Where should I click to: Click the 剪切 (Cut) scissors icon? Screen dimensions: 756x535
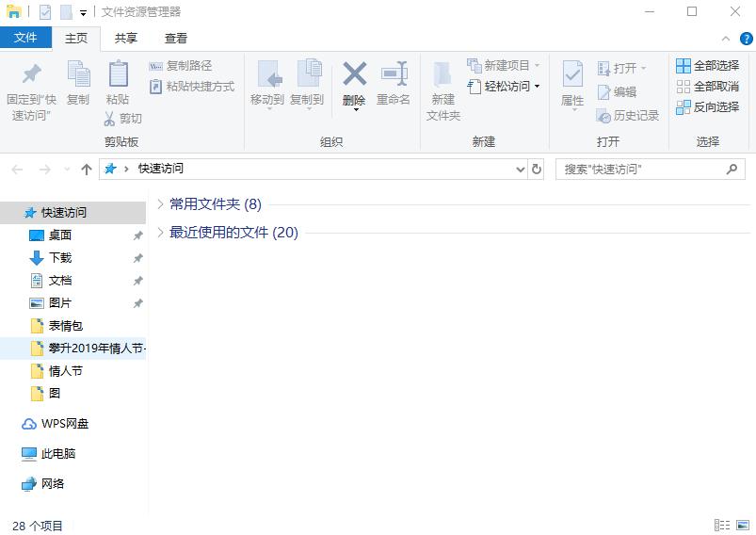[x=109, y=119]
